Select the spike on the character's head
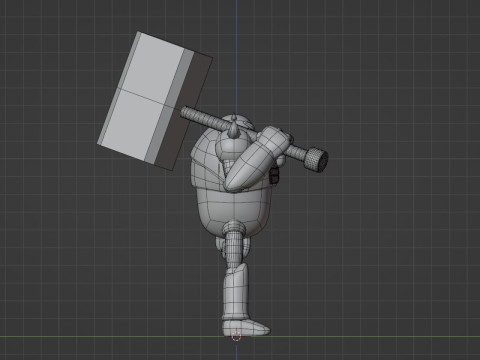The height and width of the screenshot is (360, 480). (x=234, y=129)
